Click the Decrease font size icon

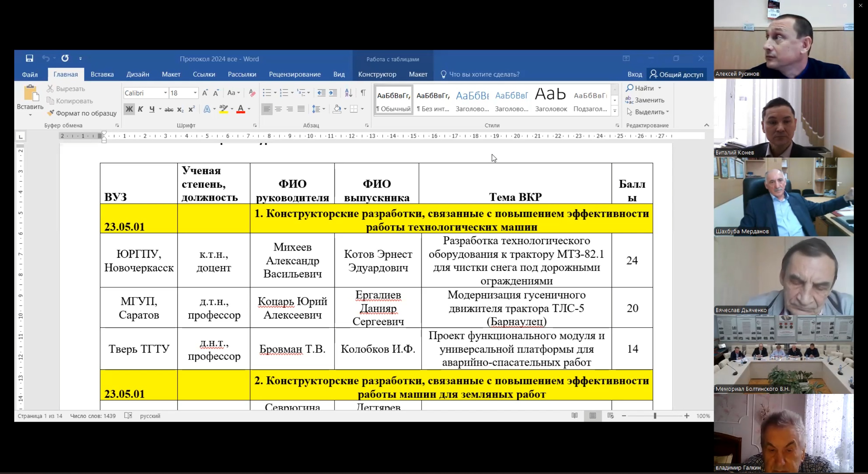[x=216, y=93]
